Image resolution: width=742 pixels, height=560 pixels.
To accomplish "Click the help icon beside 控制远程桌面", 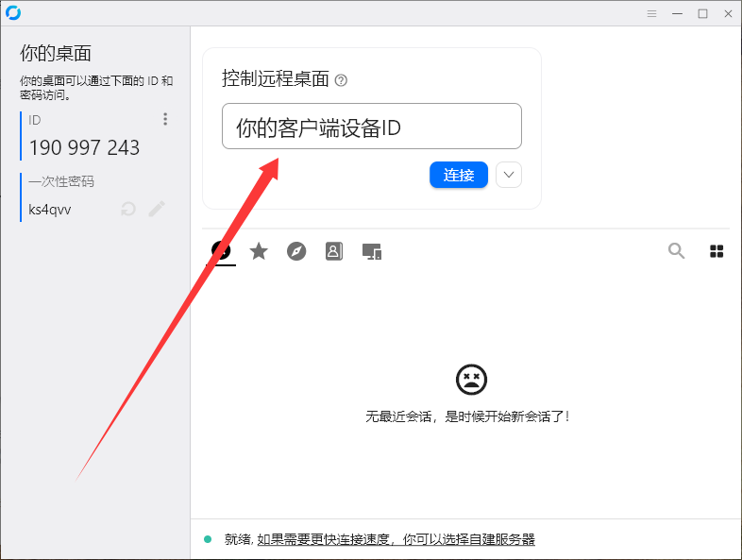I will pyautogui.click(x=341, y=80).
